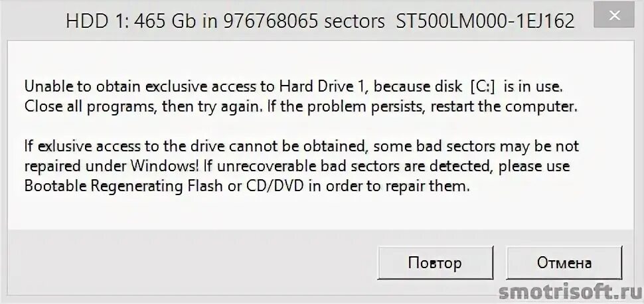Click "465 Gb" capacity in the title
Viewport: 644px width, 304px height.
[x=157, y=22]
